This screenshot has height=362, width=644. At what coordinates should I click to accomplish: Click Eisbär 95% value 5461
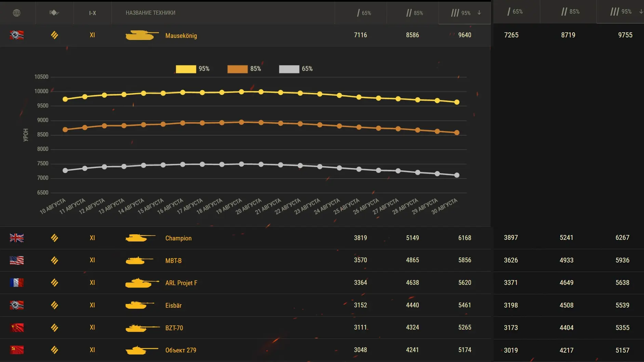point(465,305)
